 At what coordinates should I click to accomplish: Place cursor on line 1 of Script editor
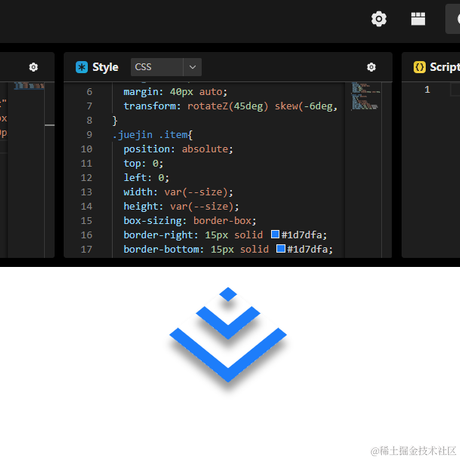click(455, 90)
